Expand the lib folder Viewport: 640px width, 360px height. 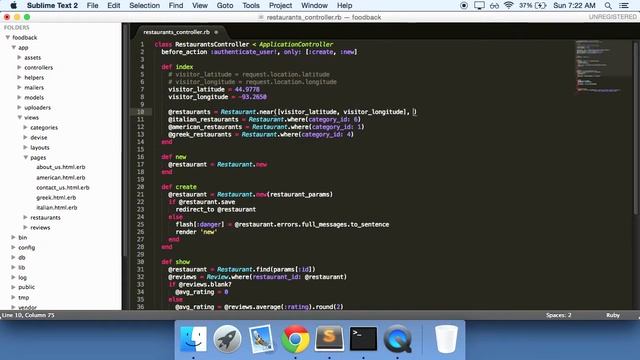13,267
